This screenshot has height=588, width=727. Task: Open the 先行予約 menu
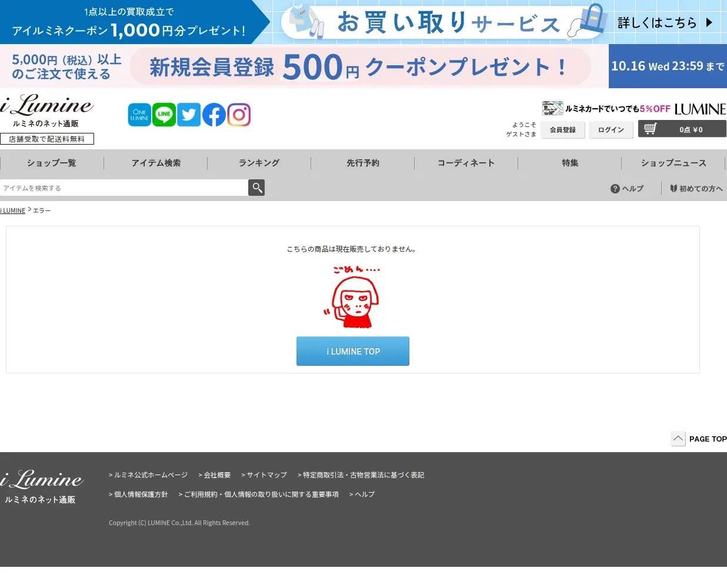point(363,163)
